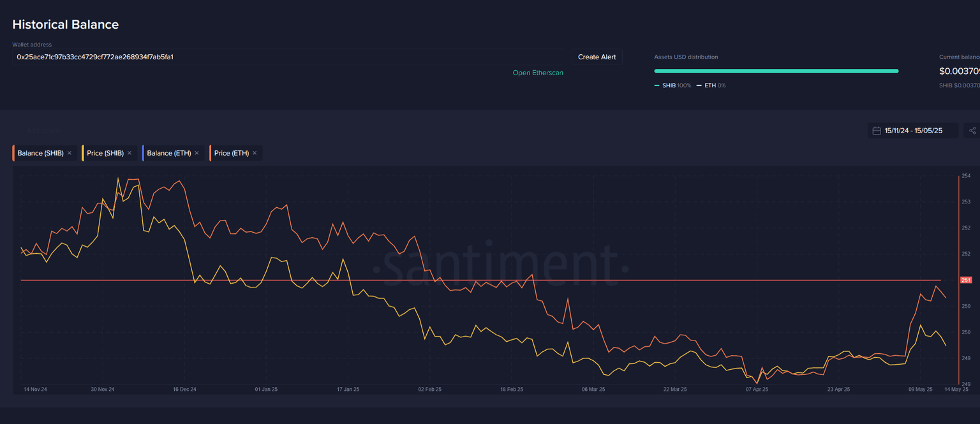This screenshot has height=424, width=980.
Task: Toggle the Price (SHIB) chart label
Action: coord(105,153)
